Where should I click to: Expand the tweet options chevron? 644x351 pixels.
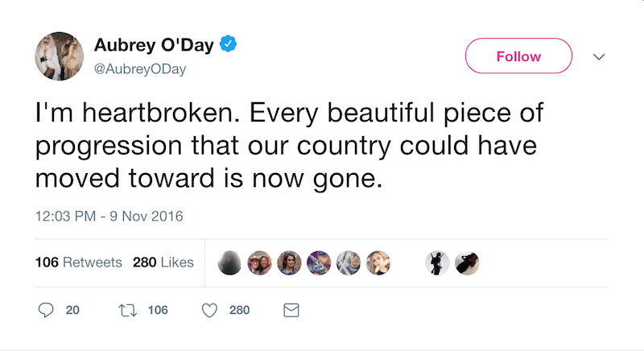point(598,56)
